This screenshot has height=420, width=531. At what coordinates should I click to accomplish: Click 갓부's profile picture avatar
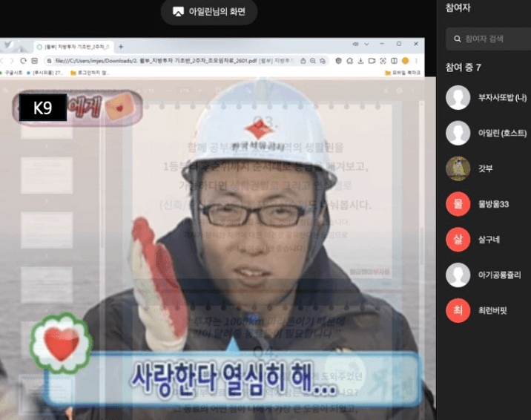pos(458,168)
